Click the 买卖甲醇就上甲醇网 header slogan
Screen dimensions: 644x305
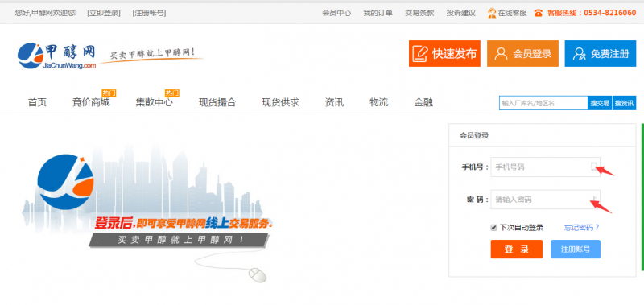coord(152,54)
